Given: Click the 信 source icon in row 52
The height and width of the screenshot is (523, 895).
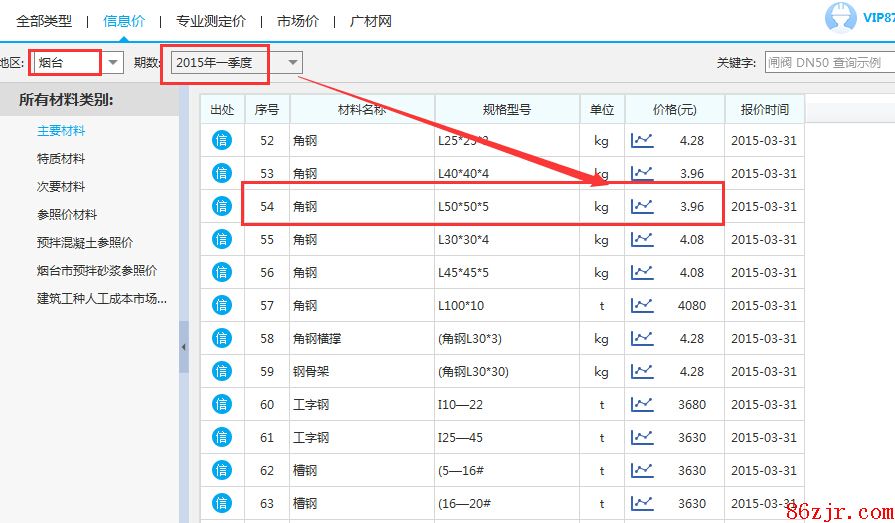Looking at the screenshot, I should [x=221, y=140].
